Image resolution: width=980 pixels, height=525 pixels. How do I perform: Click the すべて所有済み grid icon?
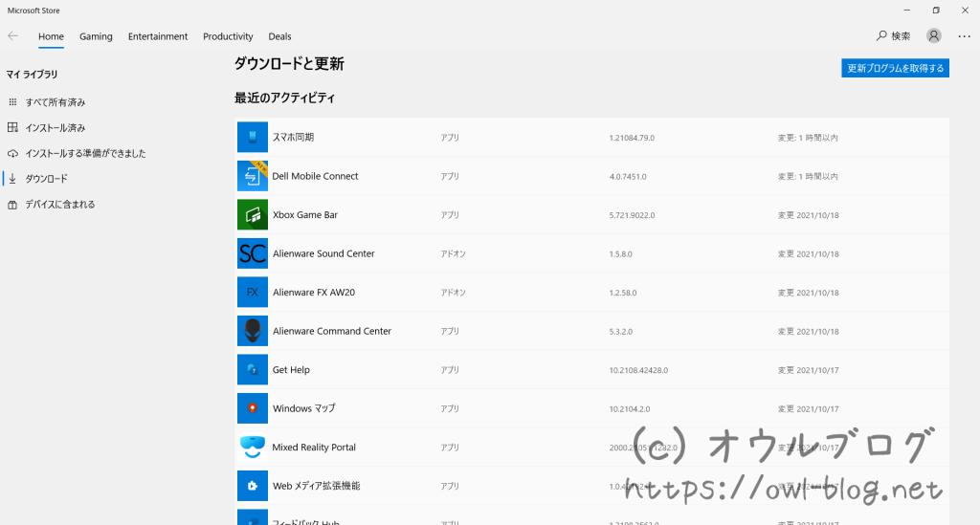pos(12,101)
